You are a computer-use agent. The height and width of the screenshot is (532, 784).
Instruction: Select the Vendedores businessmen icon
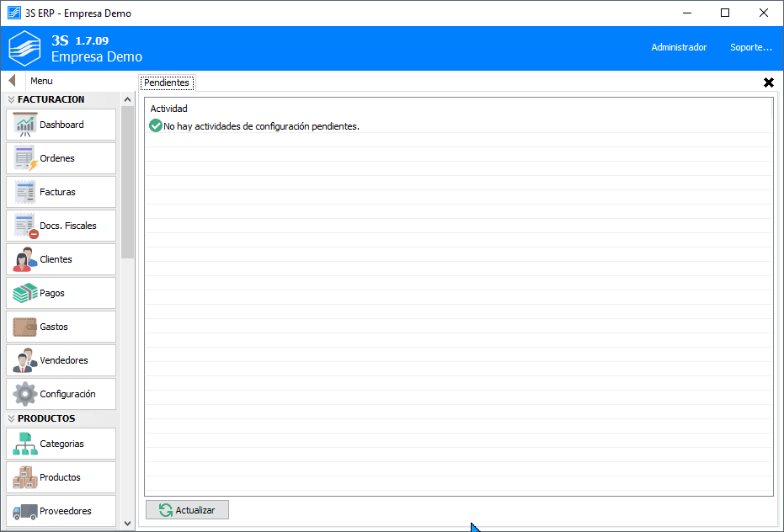click(25, 360)
